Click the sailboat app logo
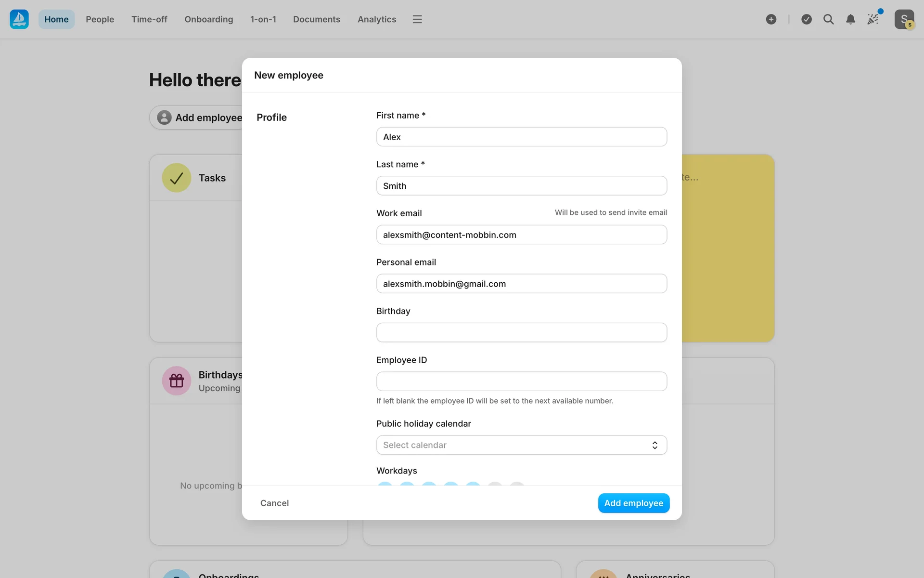Viewport: 924px width, 578px height. [19, 19]
